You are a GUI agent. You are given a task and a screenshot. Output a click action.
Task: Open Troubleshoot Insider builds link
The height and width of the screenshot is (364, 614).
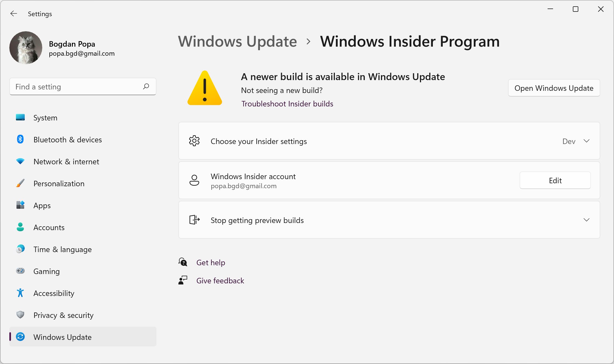[287, 104]
